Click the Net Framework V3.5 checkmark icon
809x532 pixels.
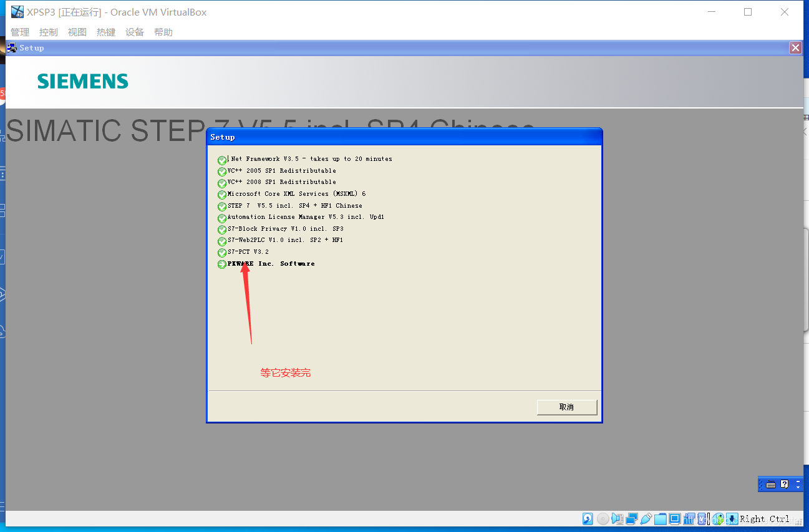tap(222, 160)
